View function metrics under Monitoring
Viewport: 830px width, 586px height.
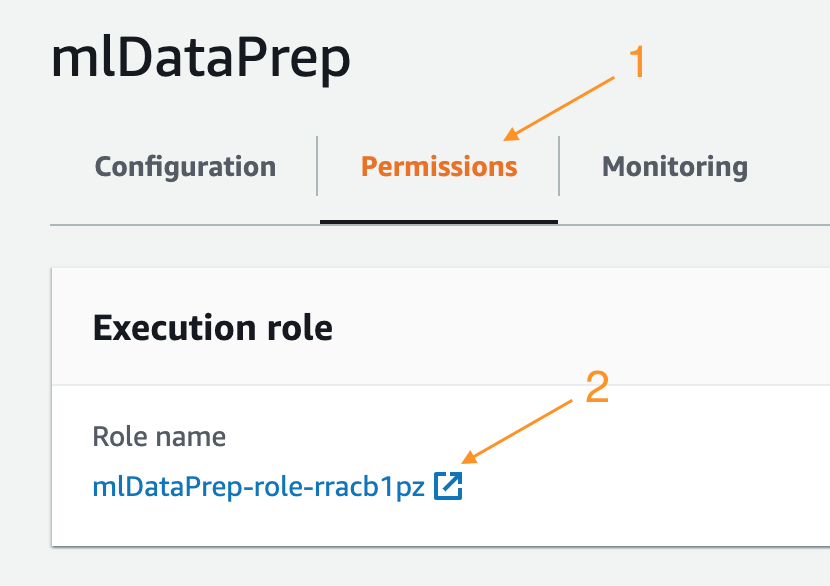675,167
